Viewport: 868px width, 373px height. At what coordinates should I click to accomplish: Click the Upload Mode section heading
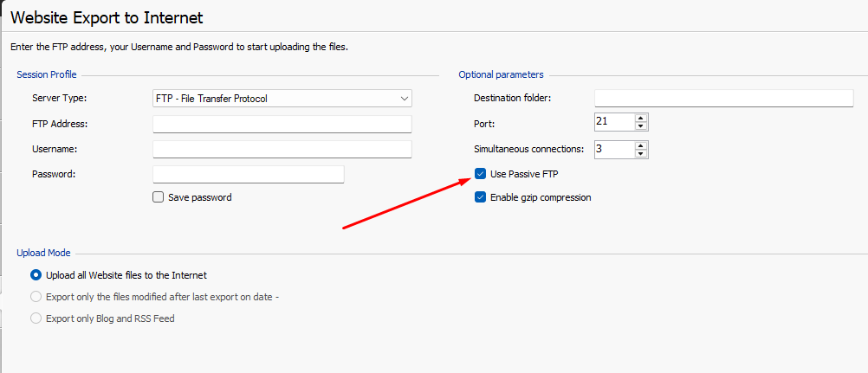[x=43, y=253]
